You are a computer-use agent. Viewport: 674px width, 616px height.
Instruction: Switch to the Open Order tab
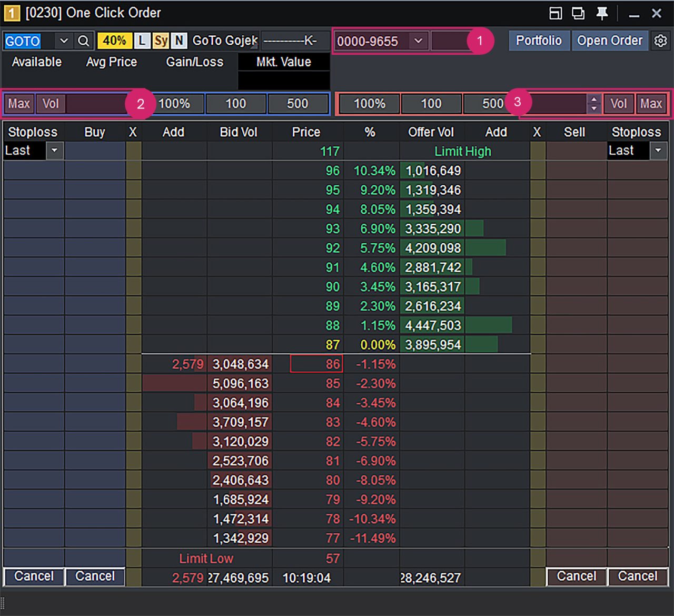(610, 41)
